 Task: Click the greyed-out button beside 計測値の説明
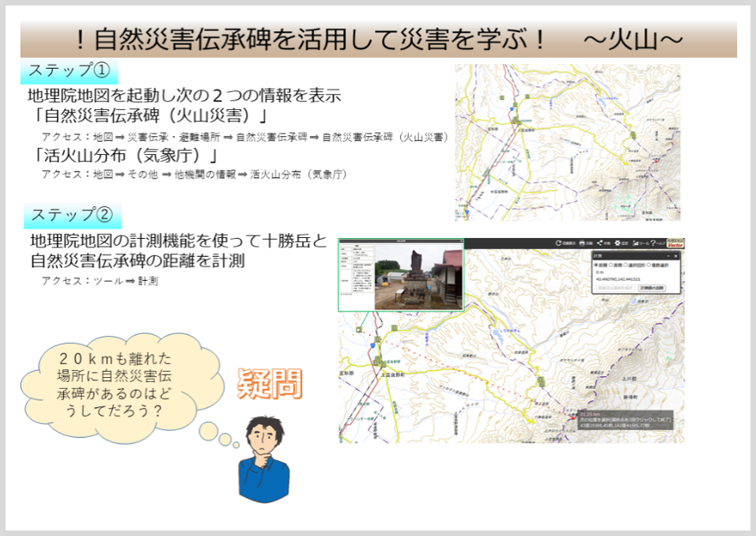point(615,288)
